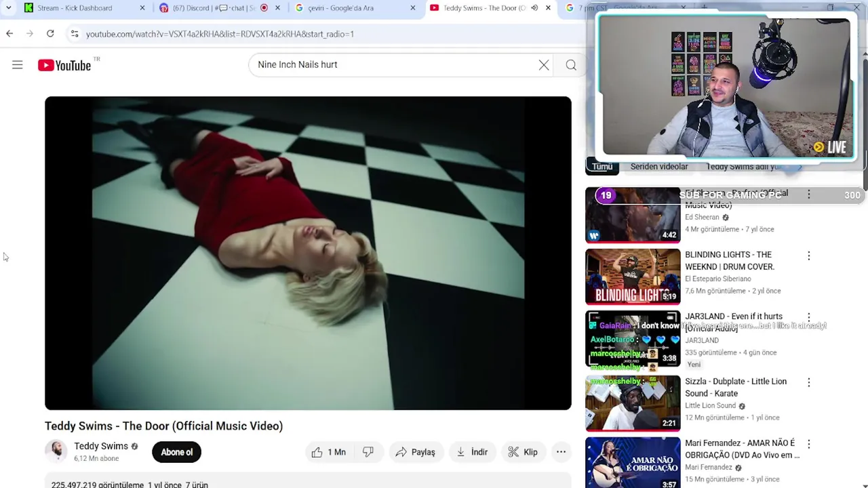Switch to Stream - Kick Dashboard tab
The image size is (868, 488).
pos(75,8)
